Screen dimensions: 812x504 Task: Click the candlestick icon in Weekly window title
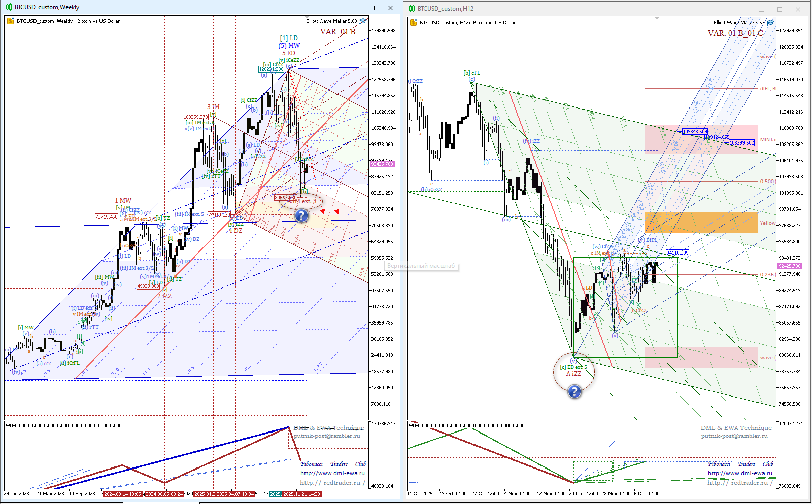[9, 8]
